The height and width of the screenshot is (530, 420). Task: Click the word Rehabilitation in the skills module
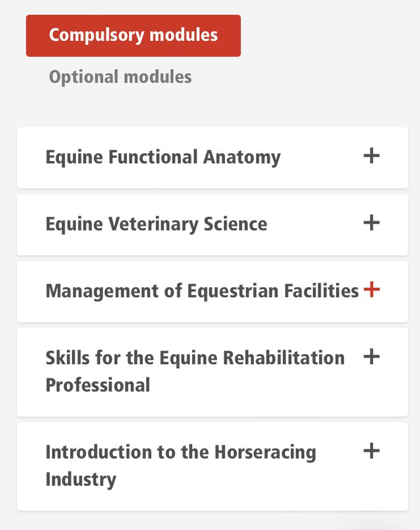coord(284,357)
